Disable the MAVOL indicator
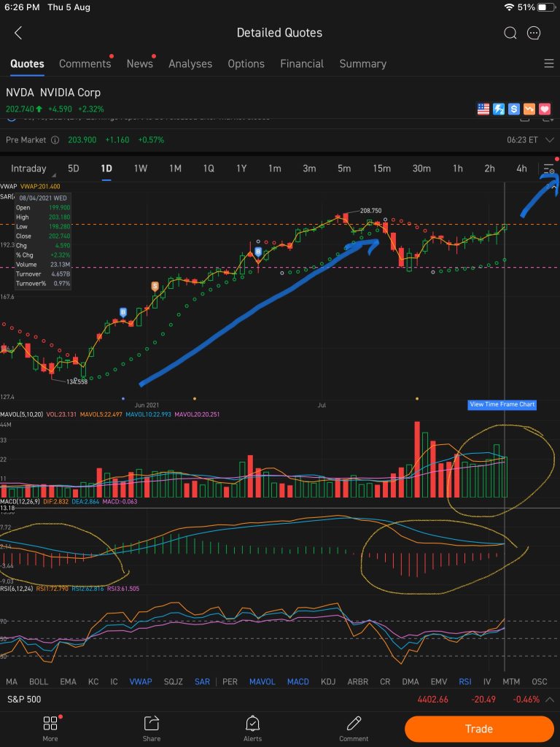The image size is (560, 747). coord(262,682)
